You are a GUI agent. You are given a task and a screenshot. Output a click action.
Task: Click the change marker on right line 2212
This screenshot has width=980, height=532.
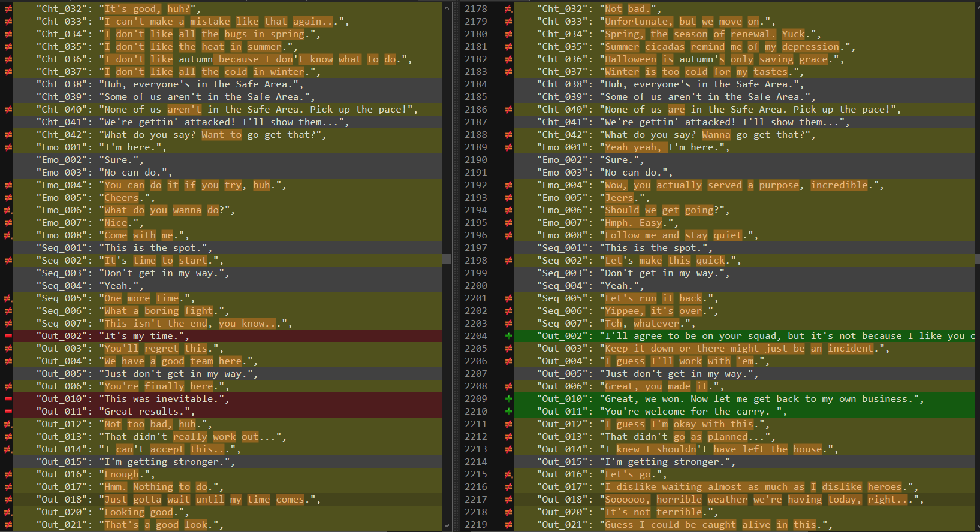[x=508, y=437]
